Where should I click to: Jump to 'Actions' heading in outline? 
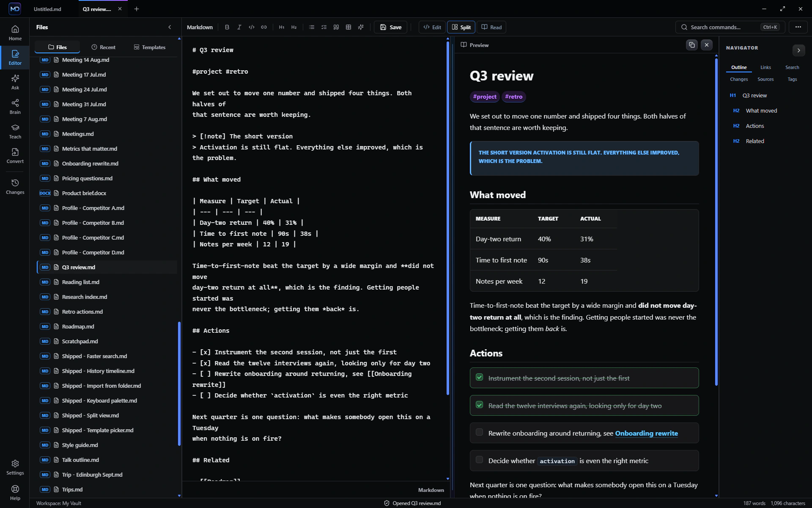[755, 126]
